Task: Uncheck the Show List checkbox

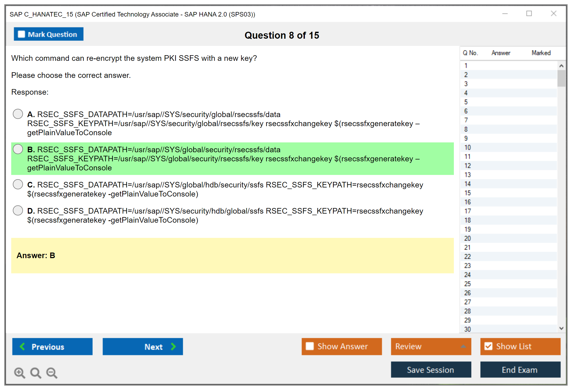Action: pyautogui.click(x=488, y=346)
